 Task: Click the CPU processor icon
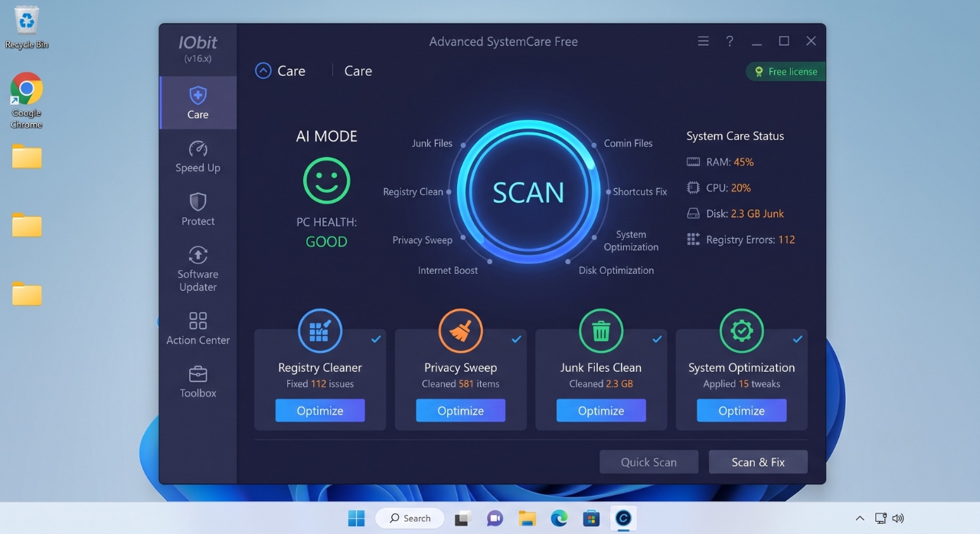[693, 187]
